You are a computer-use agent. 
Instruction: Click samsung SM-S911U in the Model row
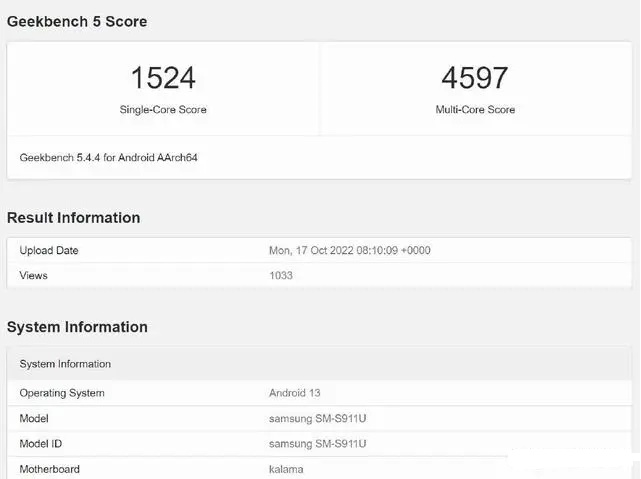(317, 419)
